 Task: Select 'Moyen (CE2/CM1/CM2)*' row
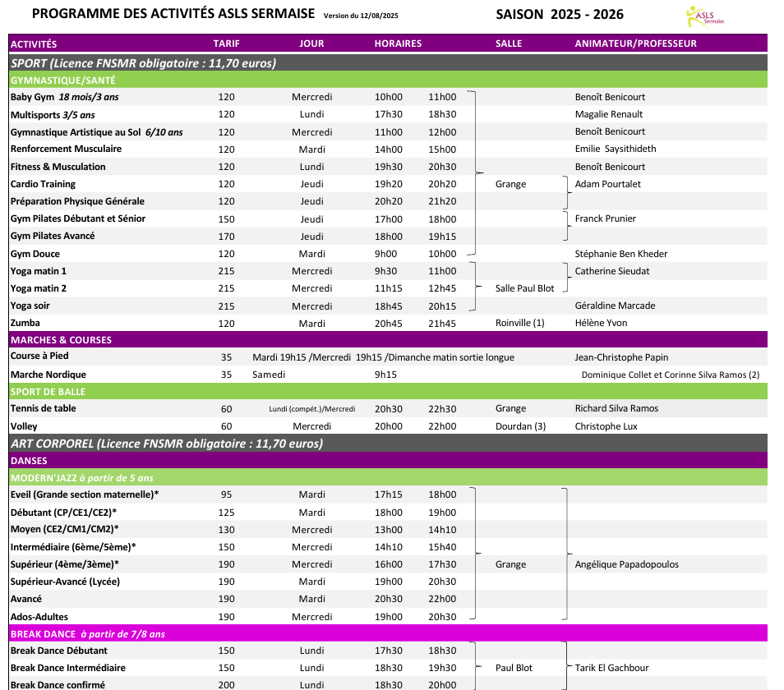point(64,529)
